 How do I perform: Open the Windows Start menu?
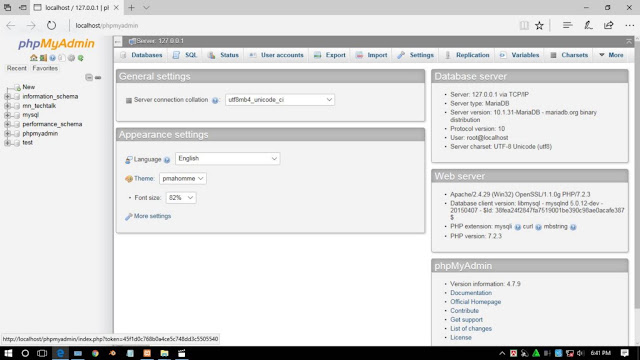pyautogui.click(x=8, y=353)
